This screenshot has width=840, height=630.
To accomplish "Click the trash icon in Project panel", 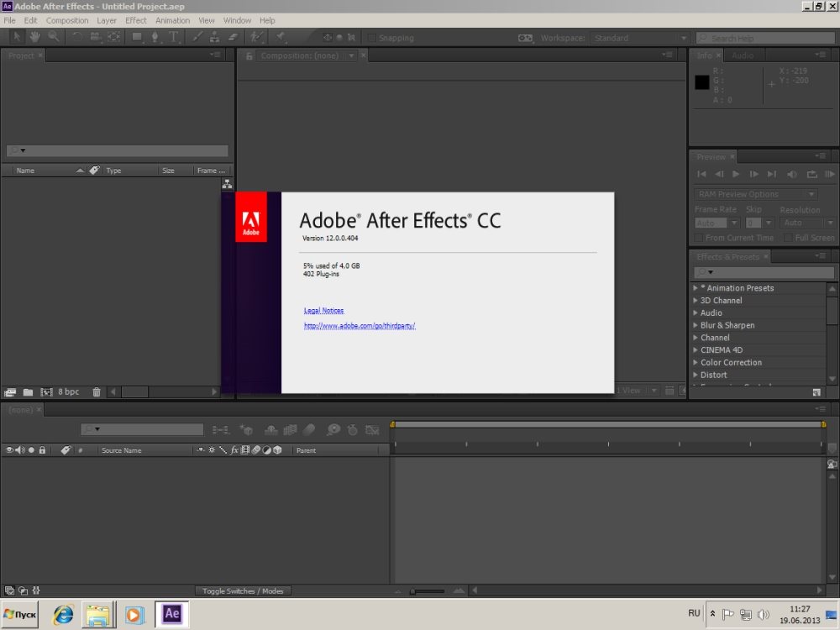I will click(x=97, y=392).
